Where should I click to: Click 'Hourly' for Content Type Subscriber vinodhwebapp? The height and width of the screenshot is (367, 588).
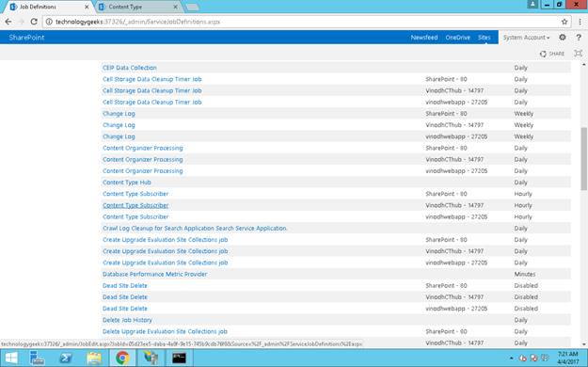tap(523, 216)
